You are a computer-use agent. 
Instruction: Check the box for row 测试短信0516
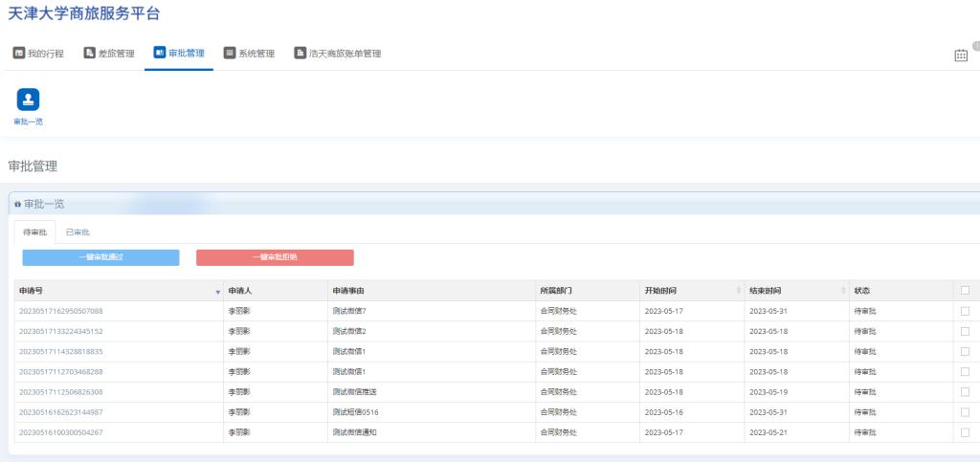[x=965, y=411]
